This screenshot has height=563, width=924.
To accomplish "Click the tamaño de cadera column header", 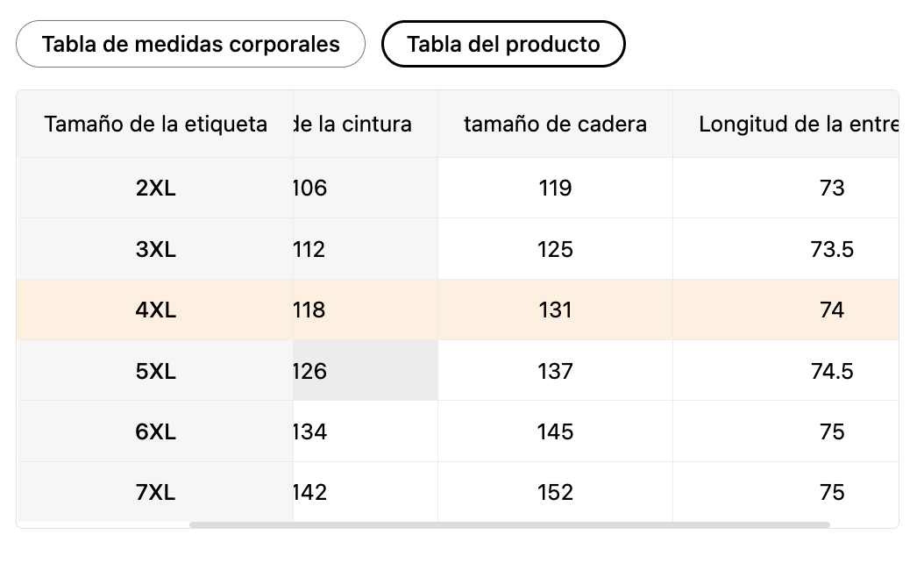I will [555, 125].
